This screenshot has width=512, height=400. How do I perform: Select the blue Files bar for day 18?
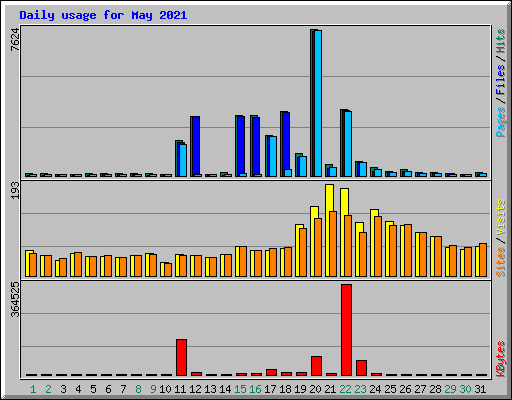286,141
